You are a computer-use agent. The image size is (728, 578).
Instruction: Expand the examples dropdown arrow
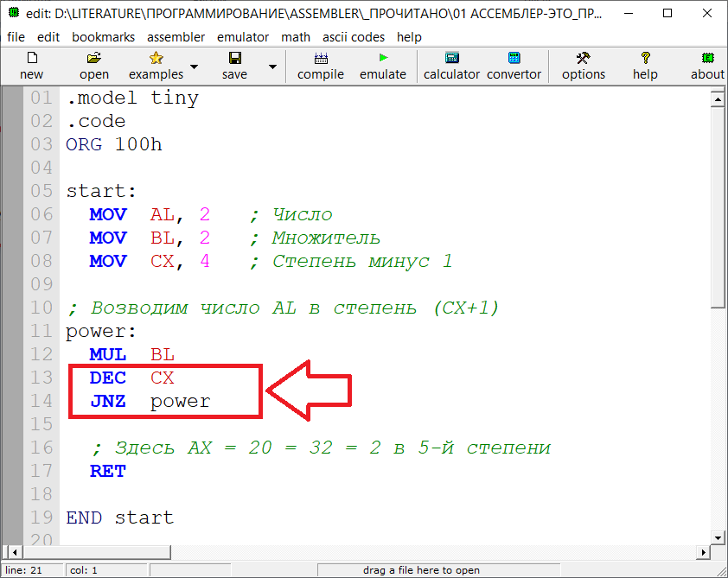coord(194,67)
